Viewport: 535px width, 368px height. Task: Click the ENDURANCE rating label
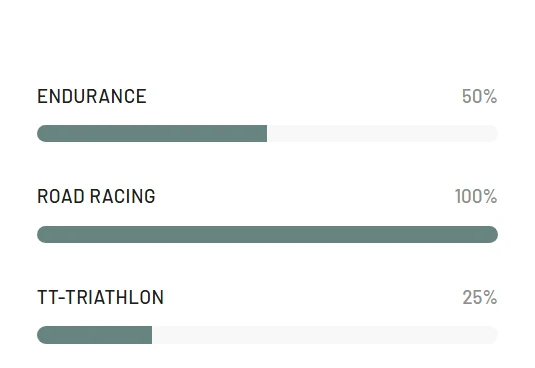coord(92,96)
